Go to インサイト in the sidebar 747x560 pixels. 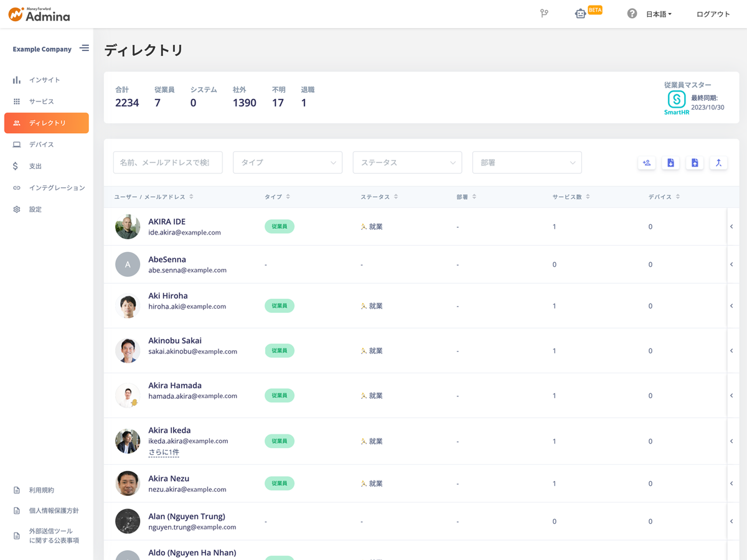tap(45, 80)
